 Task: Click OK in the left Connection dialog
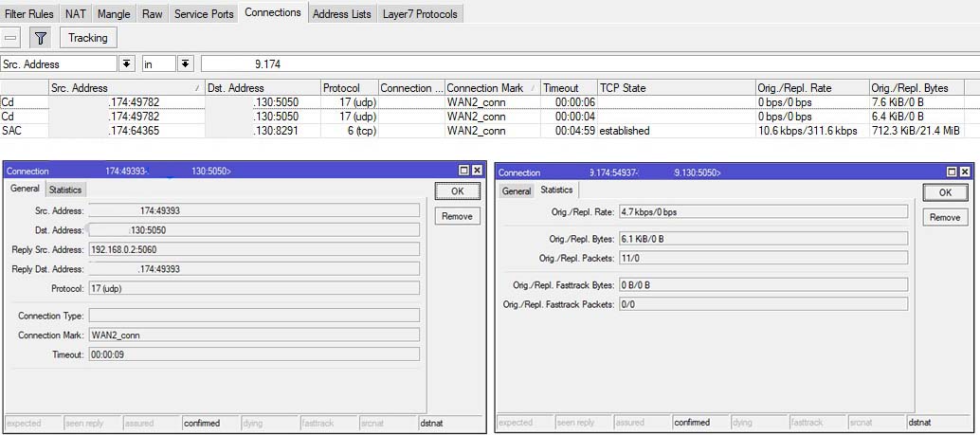[458, 191]
